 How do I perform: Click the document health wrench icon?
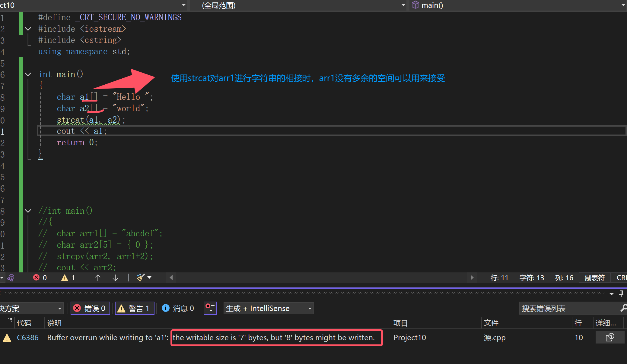point(11,278)
